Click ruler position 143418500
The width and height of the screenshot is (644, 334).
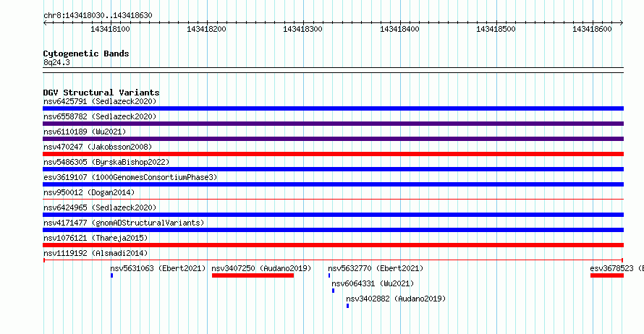point(496,29)
